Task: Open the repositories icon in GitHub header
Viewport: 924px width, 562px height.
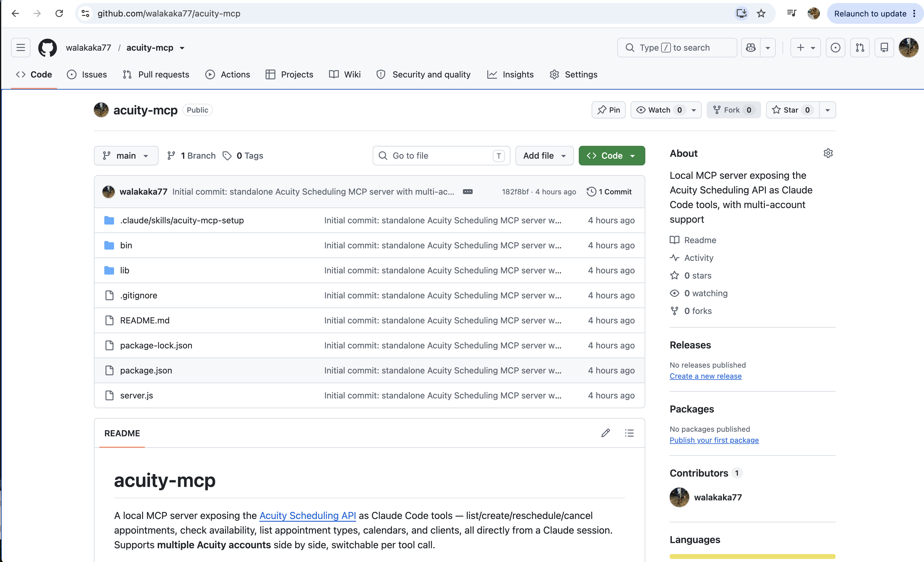Action: coord(884,48)
